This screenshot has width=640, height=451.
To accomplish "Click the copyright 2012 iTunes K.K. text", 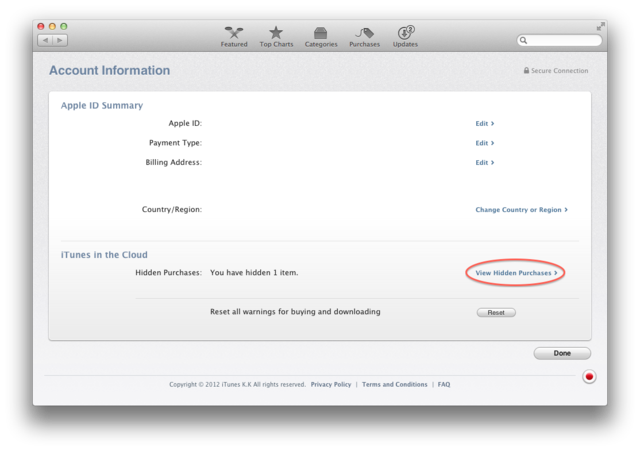I will click(x=237, y=384).
